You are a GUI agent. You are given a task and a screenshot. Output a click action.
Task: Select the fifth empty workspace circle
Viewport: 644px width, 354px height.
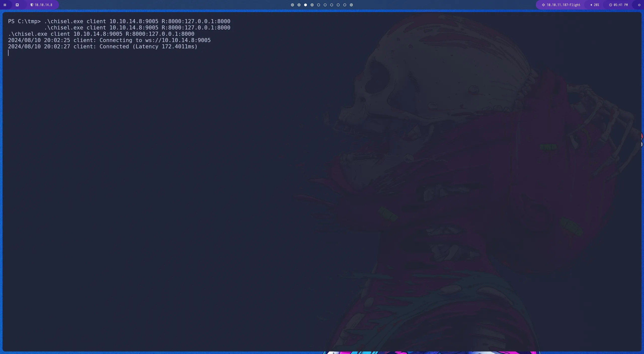[318, 5]
